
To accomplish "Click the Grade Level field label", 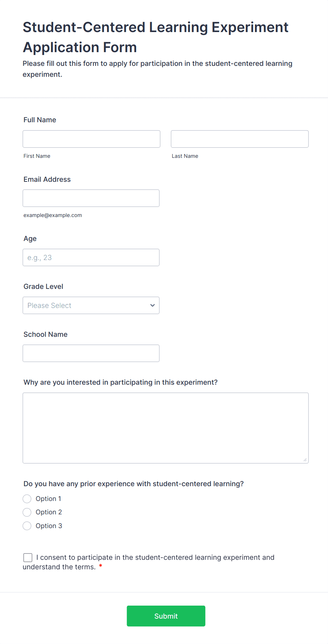I will click(x=43, y=286).
